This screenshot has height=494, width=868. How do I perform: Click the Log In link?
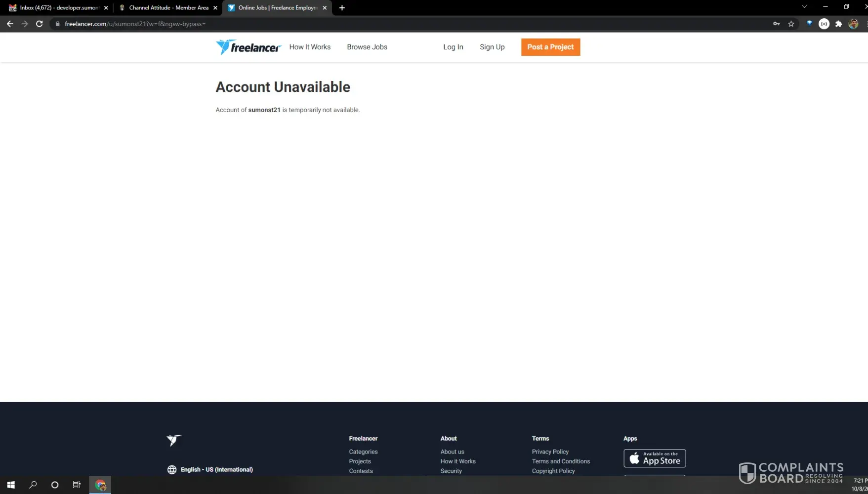pos(453,47)
